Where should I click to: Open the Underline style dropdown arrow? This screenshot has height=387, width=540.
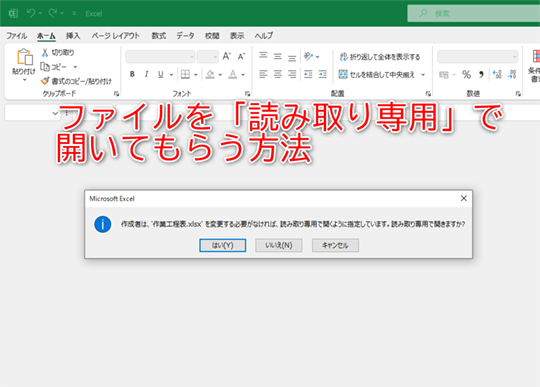171,74
